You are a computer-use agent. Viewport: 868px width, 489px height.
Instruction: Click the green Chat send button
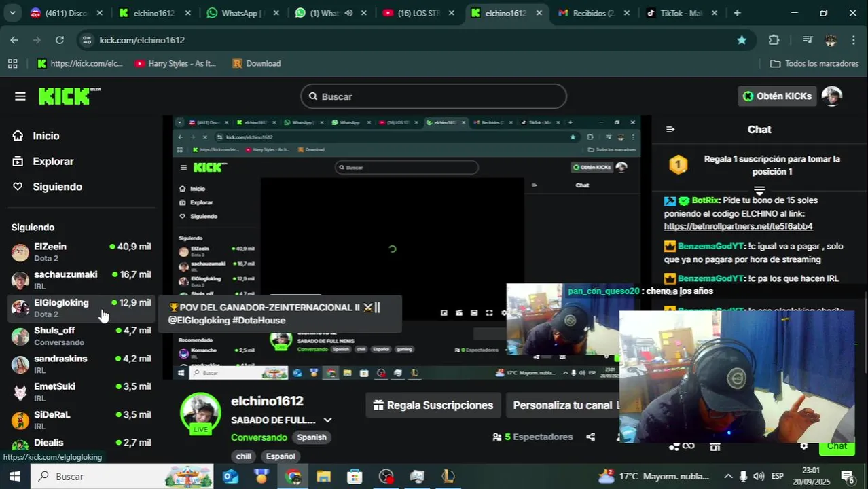(837, 446)
